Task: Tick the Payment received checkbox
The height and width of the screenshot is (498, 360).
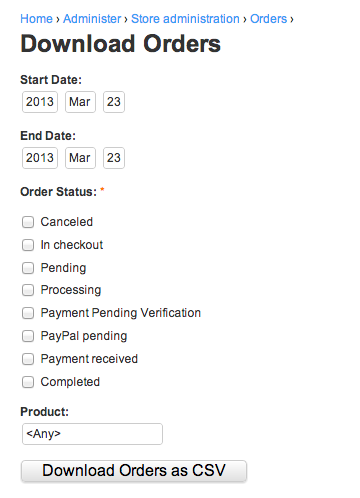Action: click(x=28, y=359)
